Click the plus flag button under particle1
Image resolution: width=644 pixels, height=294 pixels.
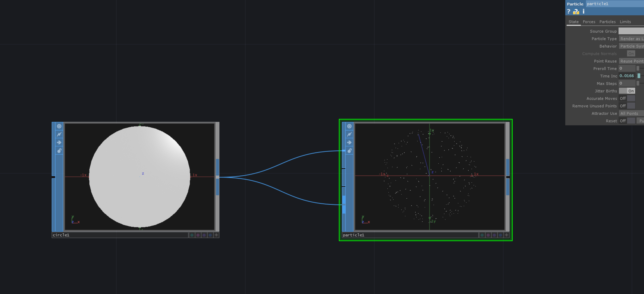coord(506,235)
